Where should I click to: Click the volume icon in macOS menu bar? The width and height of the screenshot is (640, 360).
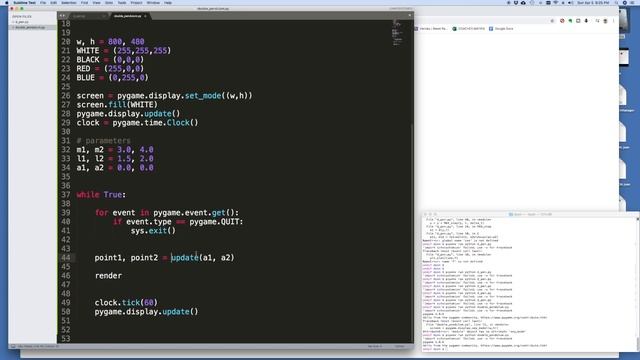click(x=571, y=2)
